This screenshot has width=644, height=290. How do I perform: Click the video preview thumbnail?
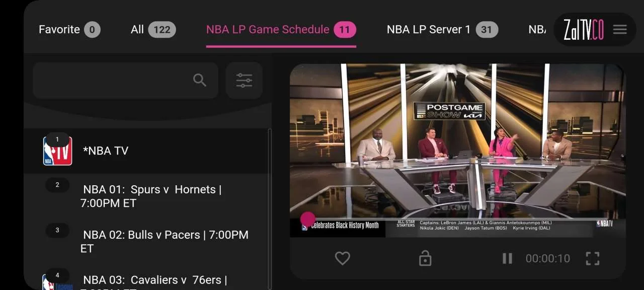(458, 151)
